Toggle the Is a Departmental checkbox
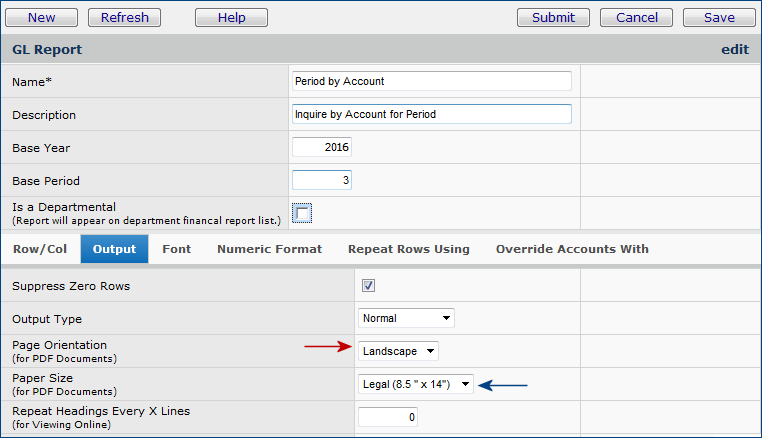The height and width of the screenshot is (438, 762). click(303, 212)
